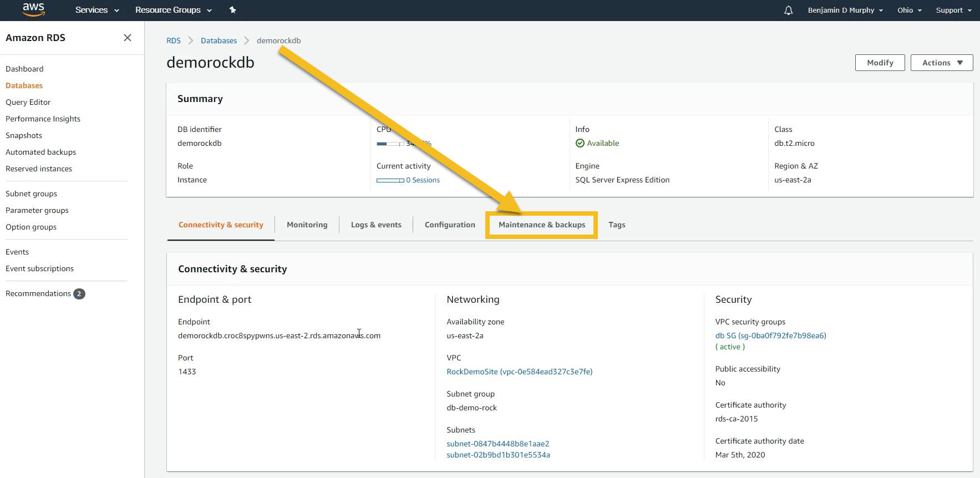
Task: Click the AWS logo home icon
Action: [x=33, y=9]
